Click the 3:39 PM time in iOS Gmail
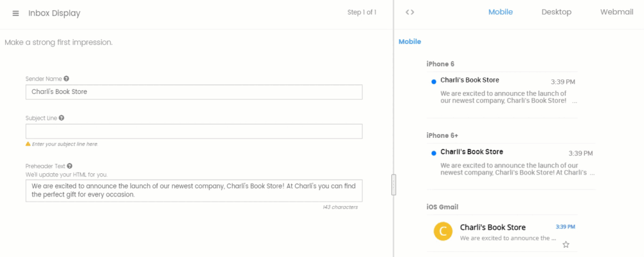 [565, 227]
